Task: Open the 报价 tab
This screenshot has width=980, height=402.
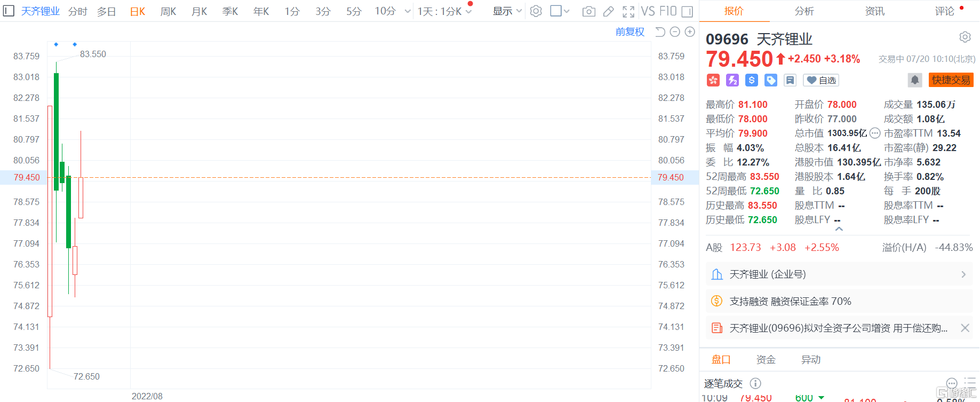Action: pos(734,11)
